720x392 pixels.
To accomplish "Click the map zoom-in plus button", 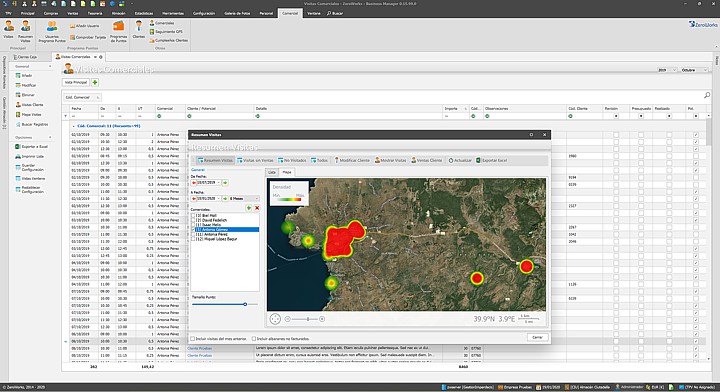I will [322, 319].
